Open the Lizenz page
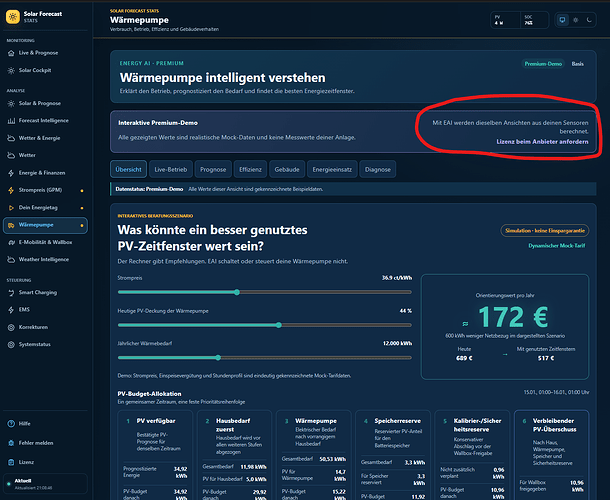This screenshot has width=610, height=500. point(26,462)
